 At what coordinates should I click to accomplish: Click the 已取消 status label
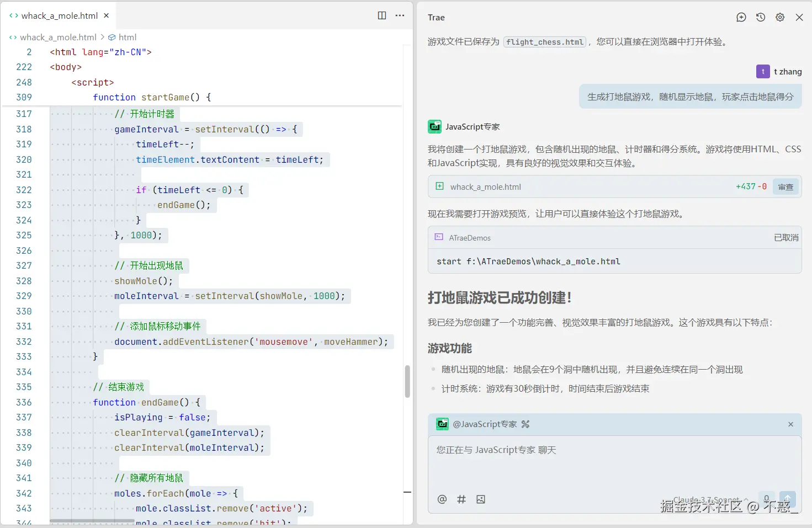click(786, 237)
